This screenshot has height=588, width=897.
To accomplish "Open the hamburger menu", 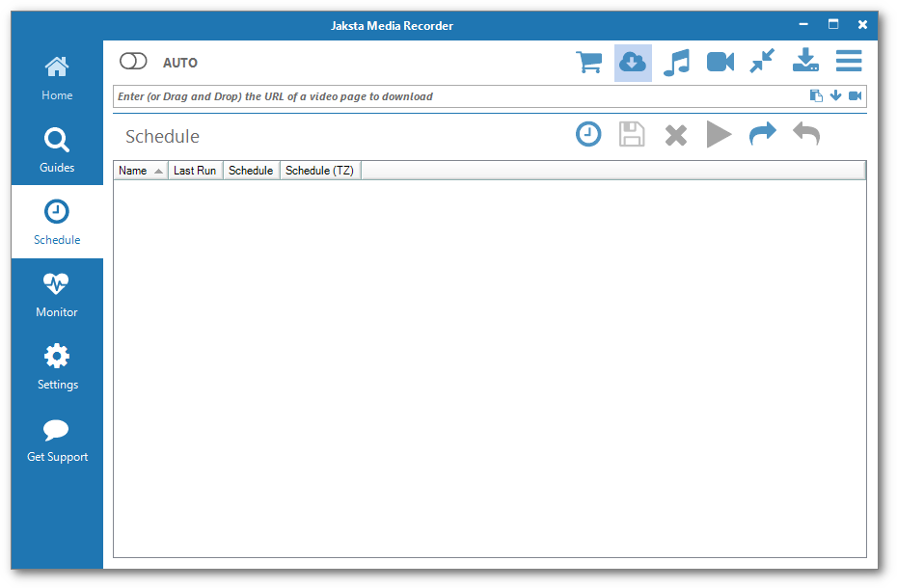I will coord(849,61).
